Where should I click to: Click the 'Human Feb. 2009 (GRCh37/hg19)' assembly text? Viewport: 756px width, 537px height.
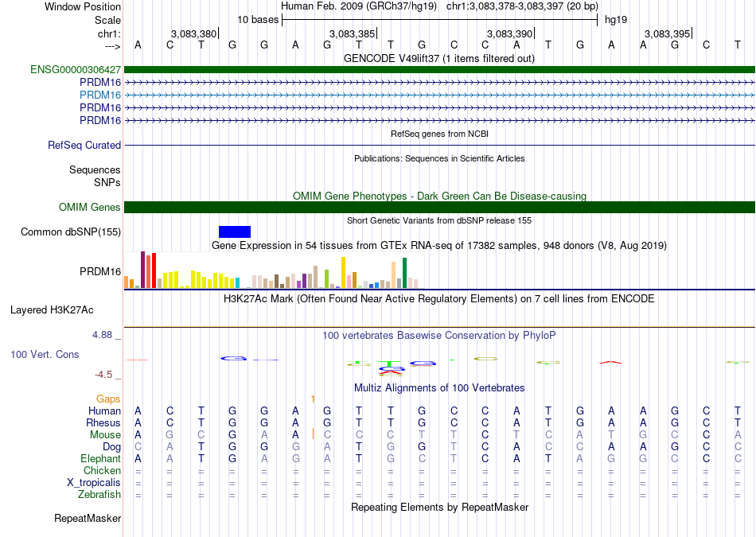click(x=359, y=6)
